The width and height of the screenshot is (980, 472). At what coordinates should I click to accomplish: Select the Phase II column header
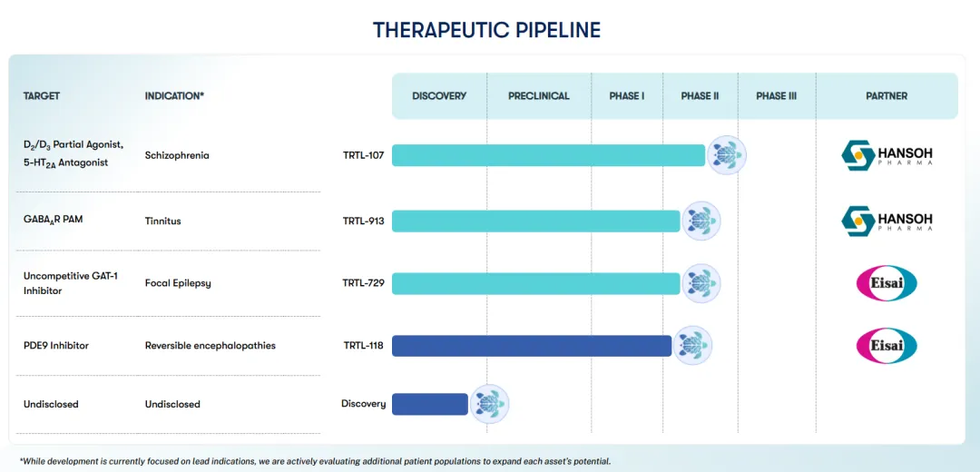point(700,96)
